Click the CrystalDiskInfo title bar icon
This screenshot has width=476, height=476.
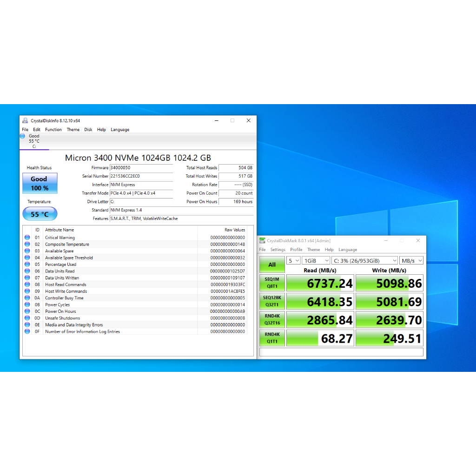[25, 120]
